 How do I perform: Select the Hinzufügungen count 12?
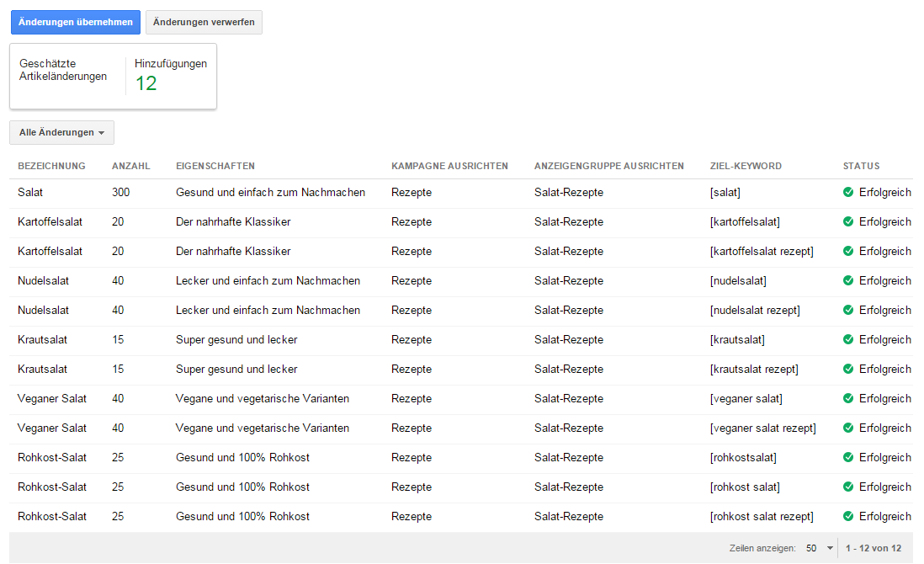(146, 83)
